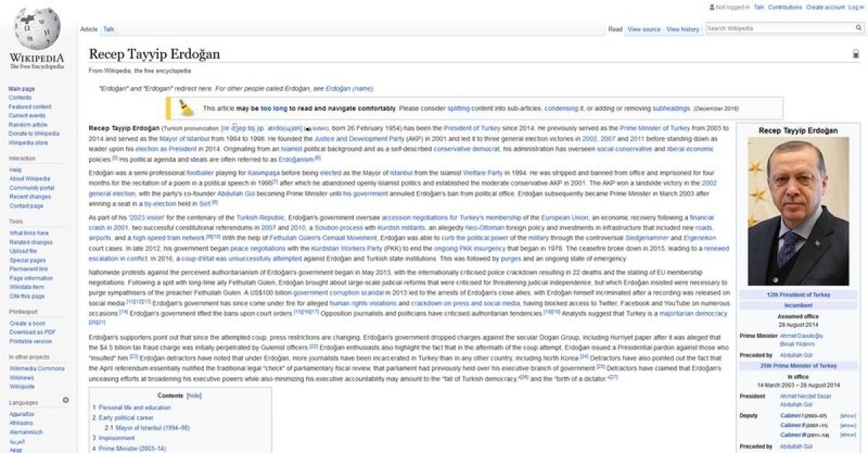Open the article's Talk tab
The width and height of the screenshot is (868, 453).
[x=109, y=29]
